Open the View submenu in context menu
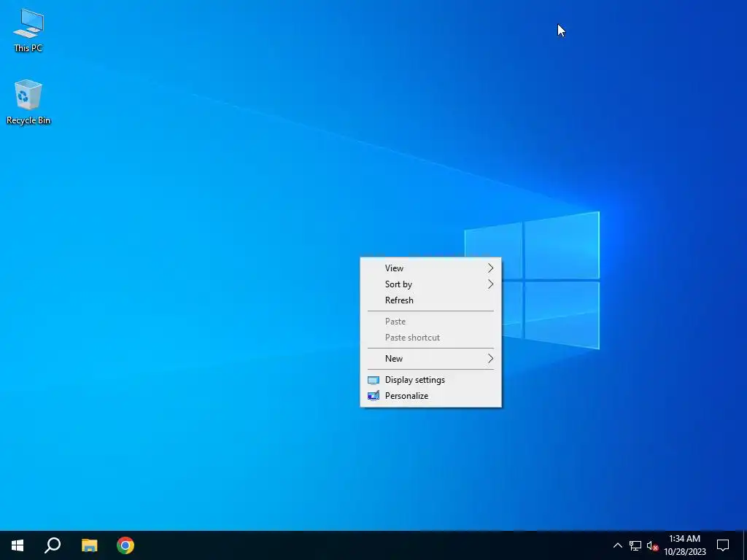 point(430,268)
